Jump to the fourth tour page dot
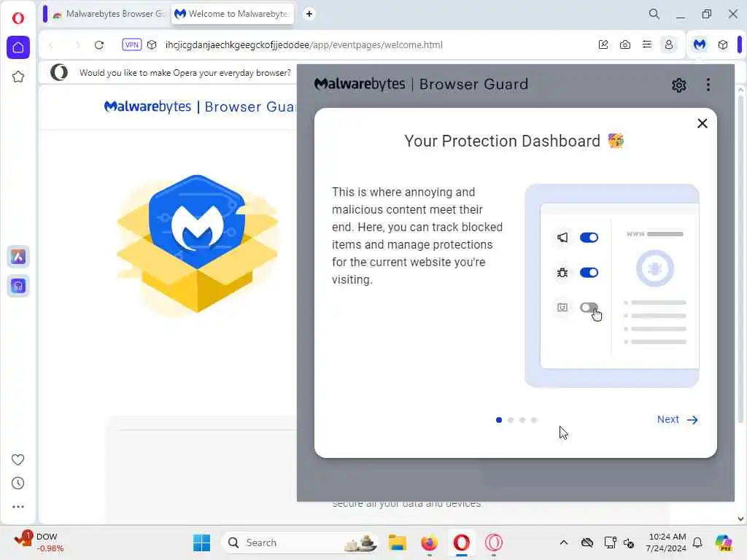 coord(534,420)
